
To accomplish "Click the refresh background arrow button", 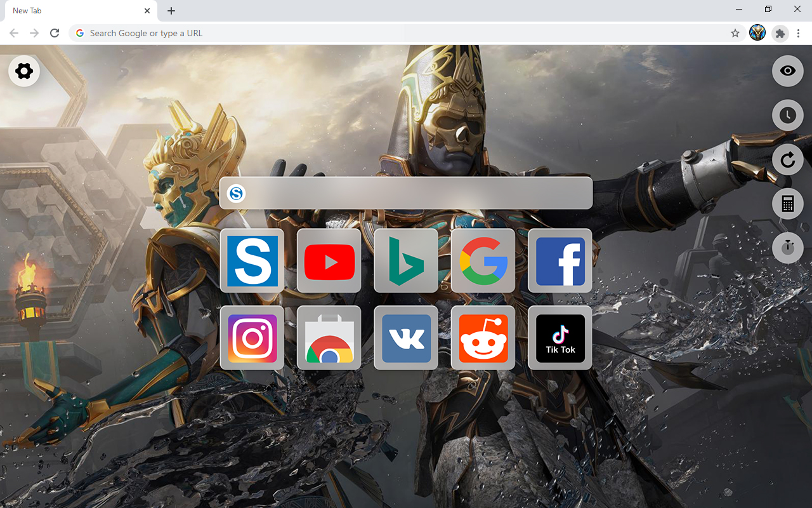I will pyautogui.click(x=788, y=159).
